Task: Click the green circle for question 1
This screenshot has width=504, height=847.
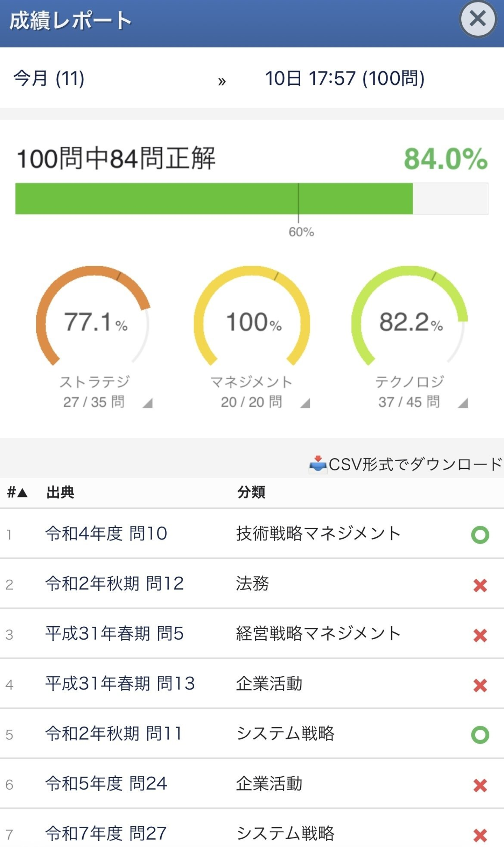Action: [480, 535]
